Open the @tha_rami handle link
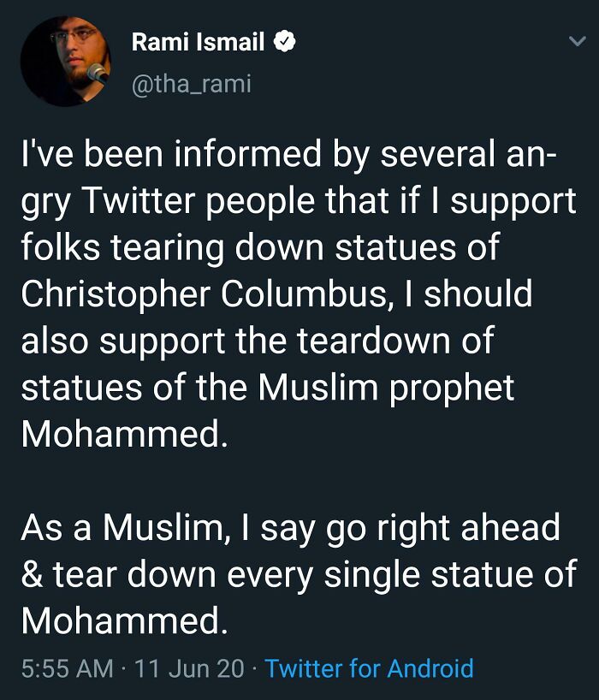Viewport: 599px width, 700px height. [191, 84]
